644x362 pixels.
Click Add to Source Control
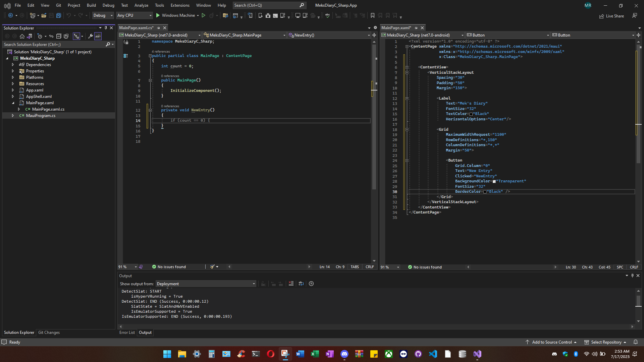pos(551,342)
